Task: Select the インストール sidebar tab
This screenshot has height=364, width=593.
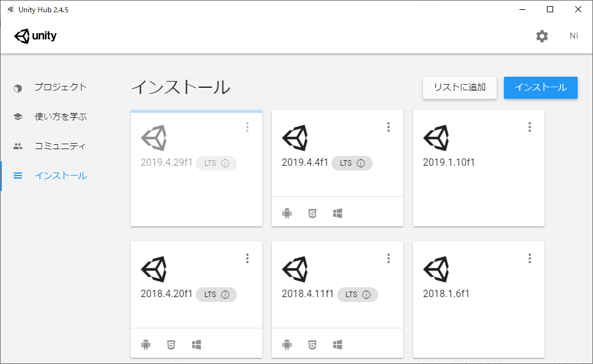Action: coord(61,176)
